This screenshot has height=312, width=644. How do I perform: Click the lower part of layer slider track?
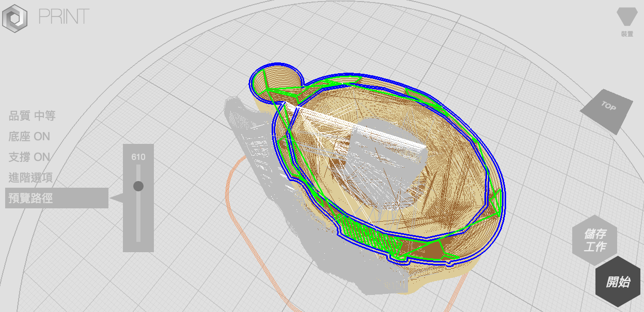coord(138,218)
